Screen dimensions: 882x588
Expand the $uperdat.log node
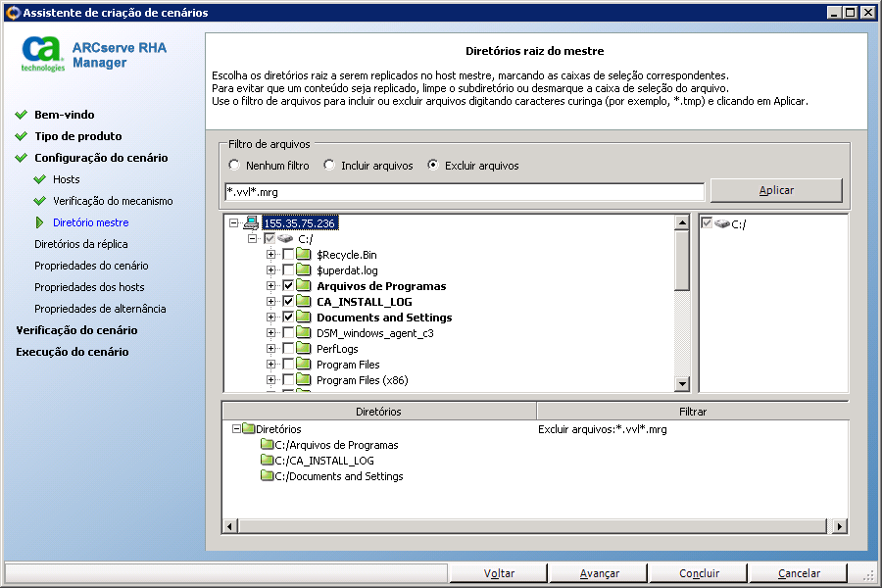pos(271,270)
